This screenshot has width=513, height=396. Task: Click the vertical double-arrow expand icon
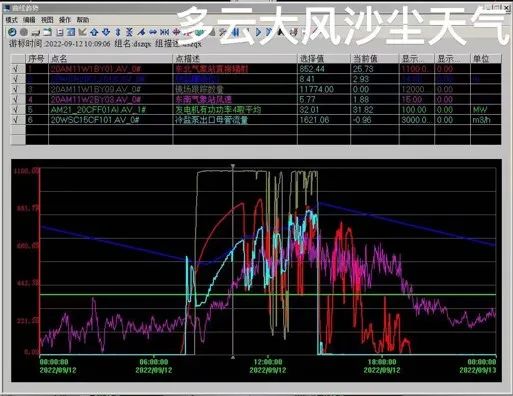click(118, 32)
